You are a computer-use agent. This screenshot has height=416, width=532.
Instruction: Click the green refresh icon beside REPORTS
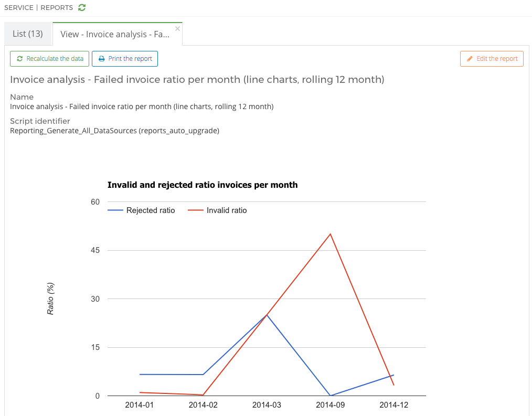[x=81, y=7]
